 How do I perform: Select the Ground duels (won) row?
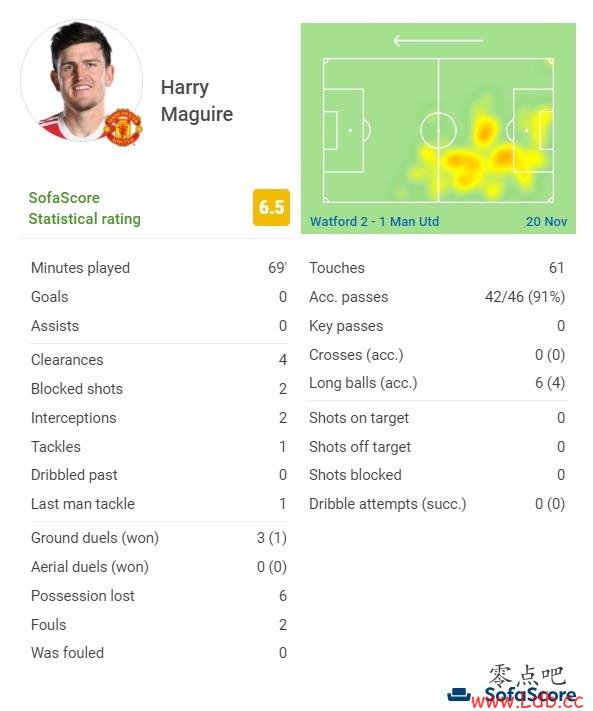[x=159, y=538]
